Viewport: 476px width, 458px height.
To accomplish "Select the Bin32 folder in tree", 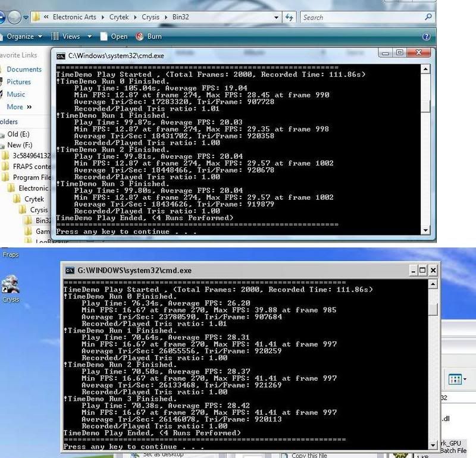I will (x=43, y=220).
